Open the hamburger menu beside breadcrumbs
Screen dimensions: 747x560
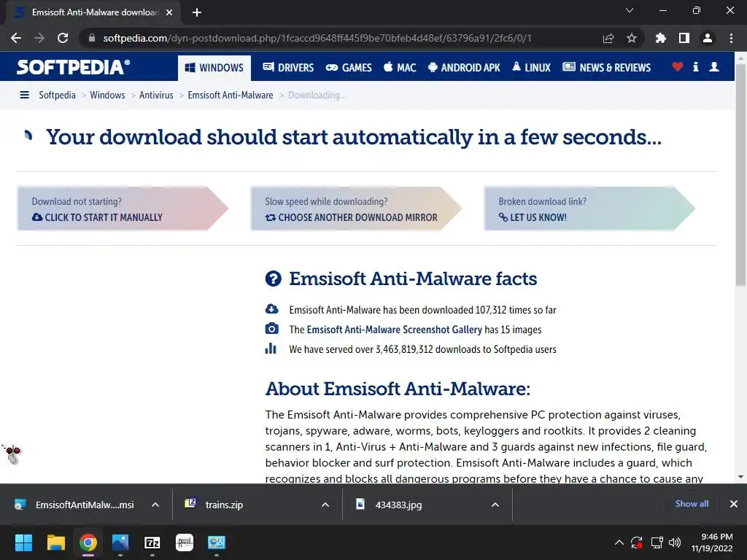[x=24, y=96]
